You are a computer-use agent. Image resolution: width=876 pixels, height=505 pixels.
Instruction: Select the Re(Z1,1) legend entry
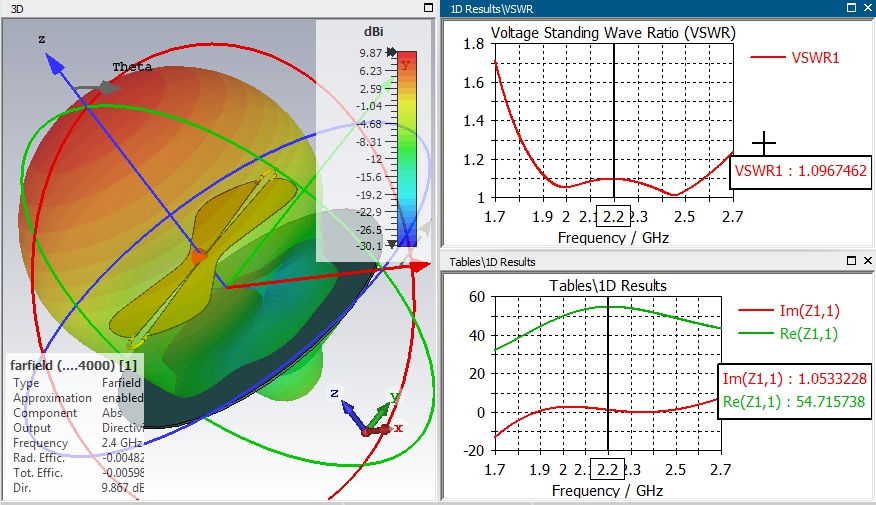point(788,334)
